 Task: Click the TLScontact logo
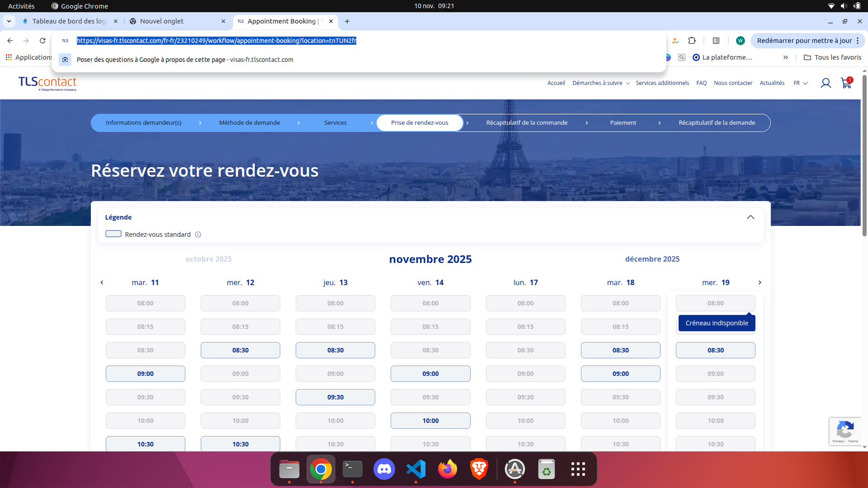click(x=47, y=83)
